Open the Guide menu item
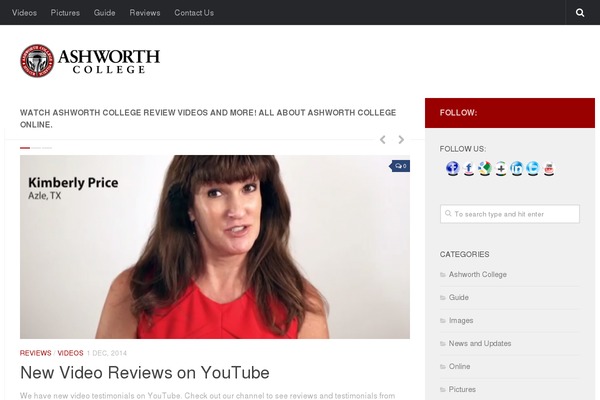The height and width of the screenshot is (400, 600). click(x=104, y=13)
